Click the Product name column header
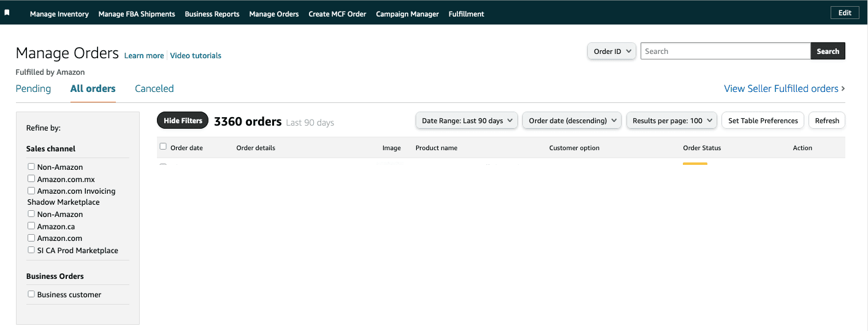Image resolution: width=868 pixels, height=331 pixels. tap(436, 148)
